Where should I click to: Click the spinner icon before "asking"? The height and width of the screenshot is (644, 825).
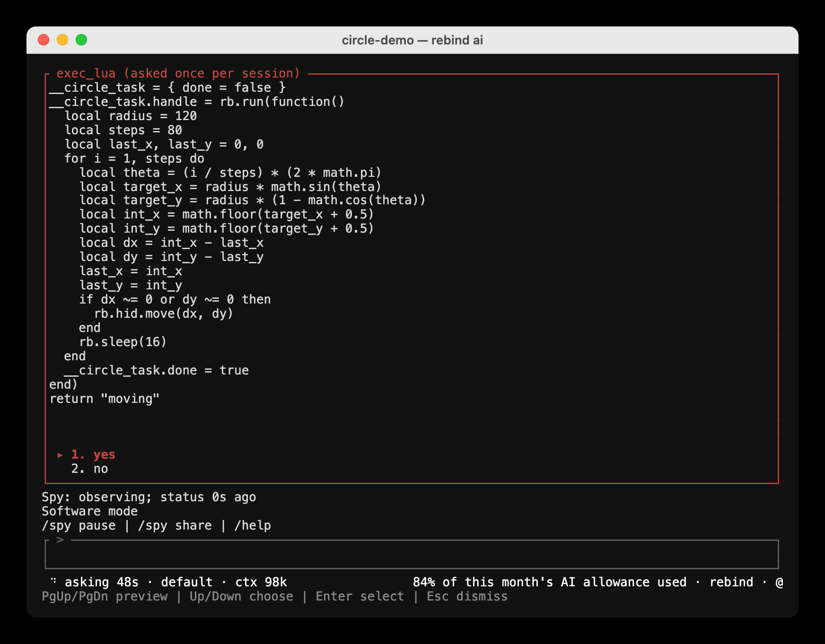coord(53,581)
